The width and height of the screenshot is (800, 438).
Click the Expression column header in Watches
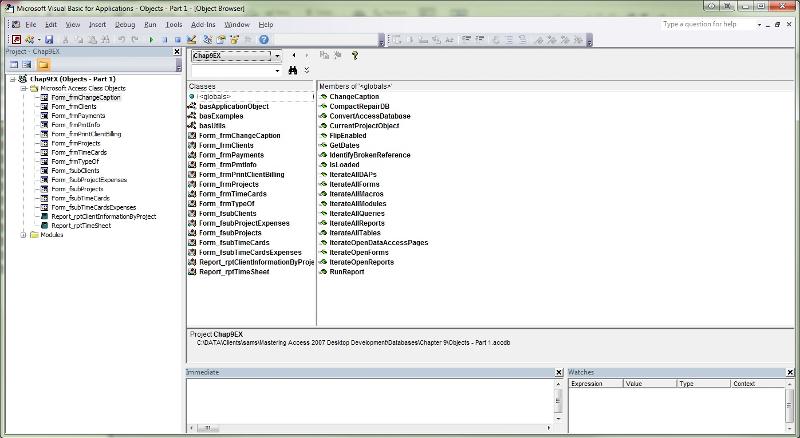coord(596,383)
